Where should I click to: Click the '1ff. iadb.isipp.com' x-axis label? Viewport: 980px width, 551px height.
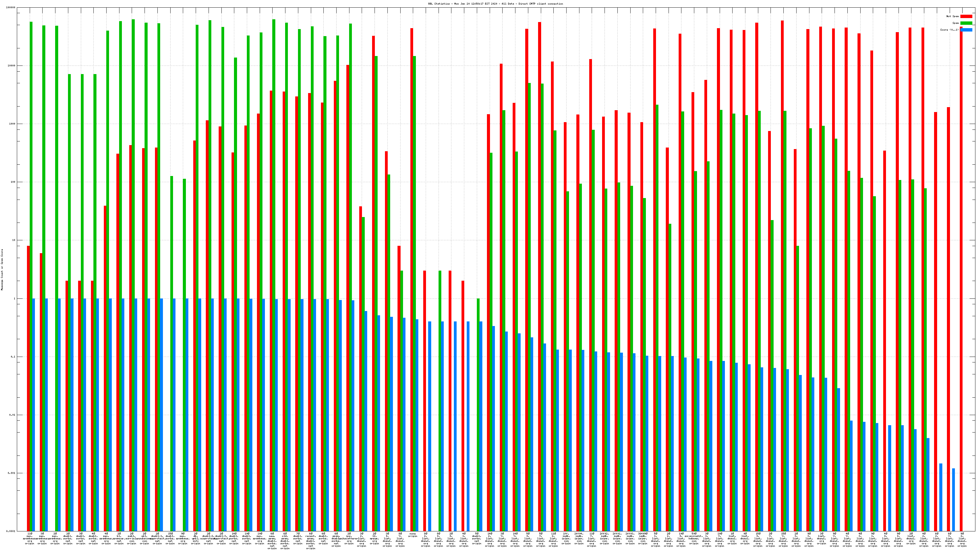pos(566,538)
